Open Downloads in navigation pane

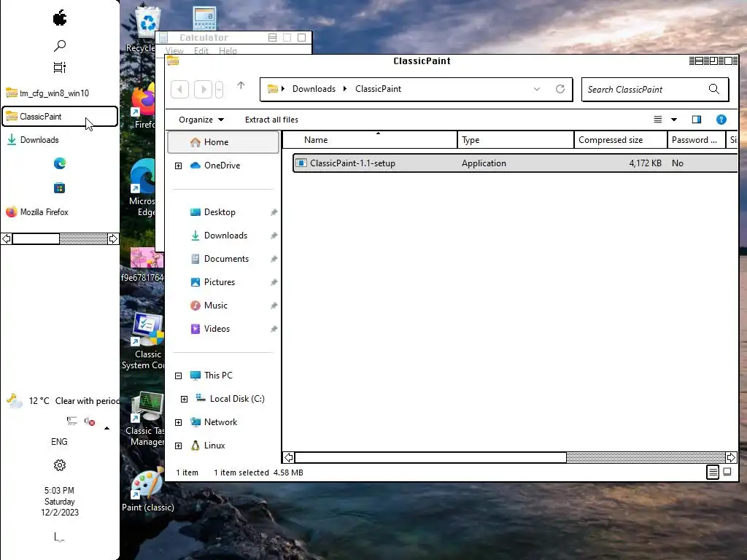pyautogui.click(x=226, y=236)
